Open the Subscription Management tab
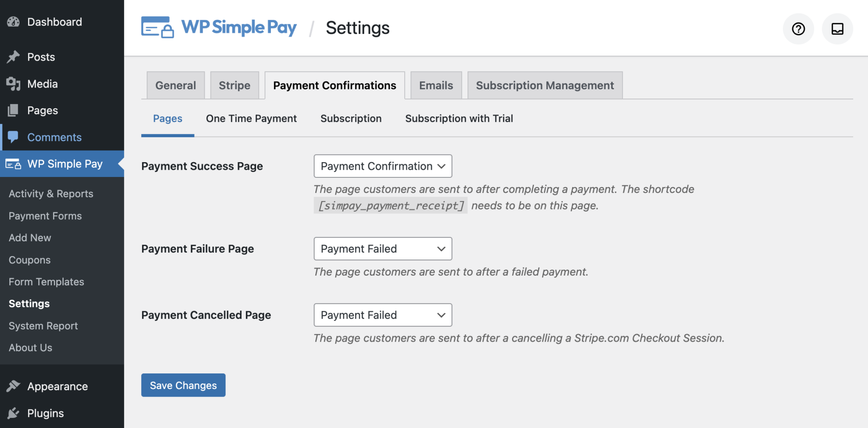The width and height of the screenshot is (868, 428). tap(545, 85)
